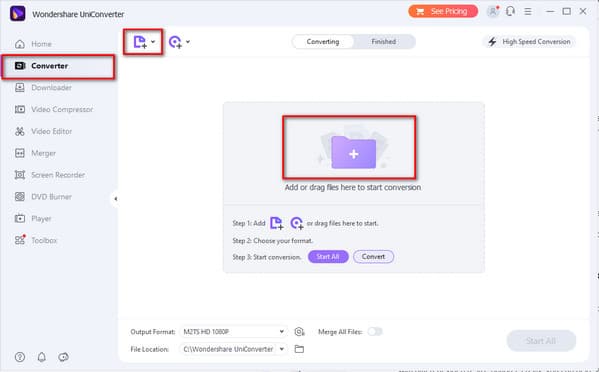Click the headset support icon

click(x=510, y=11)
